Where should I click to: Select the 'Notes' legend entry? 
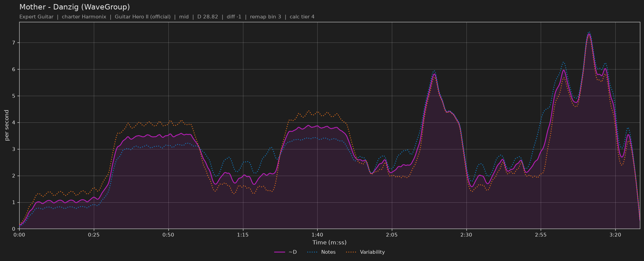tap(321, 252)
